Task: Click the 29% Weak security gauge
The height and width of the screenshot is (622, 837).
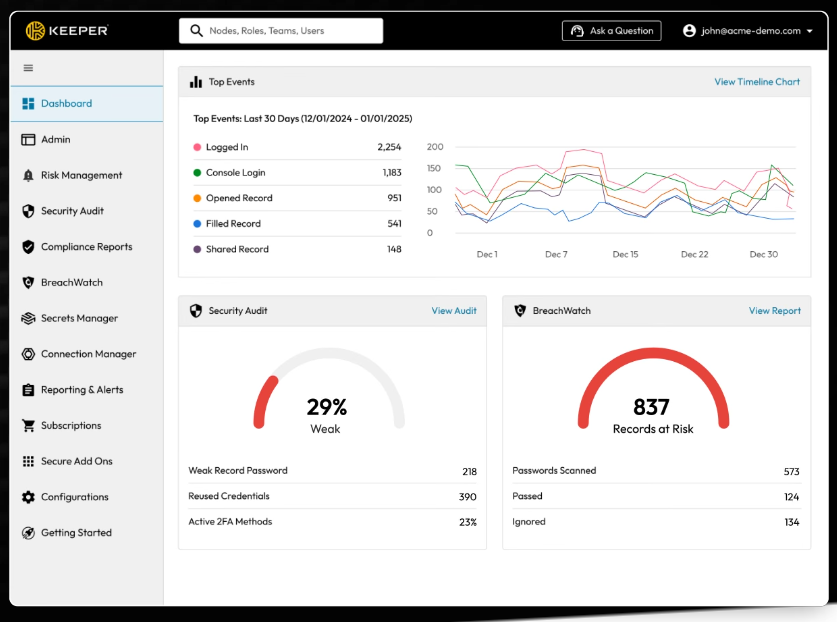Action: coord(329,390)
